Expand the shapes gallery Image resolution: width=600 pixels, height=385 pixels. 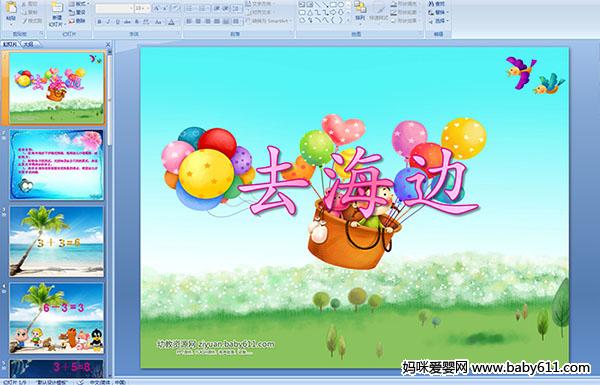point(348,20)
